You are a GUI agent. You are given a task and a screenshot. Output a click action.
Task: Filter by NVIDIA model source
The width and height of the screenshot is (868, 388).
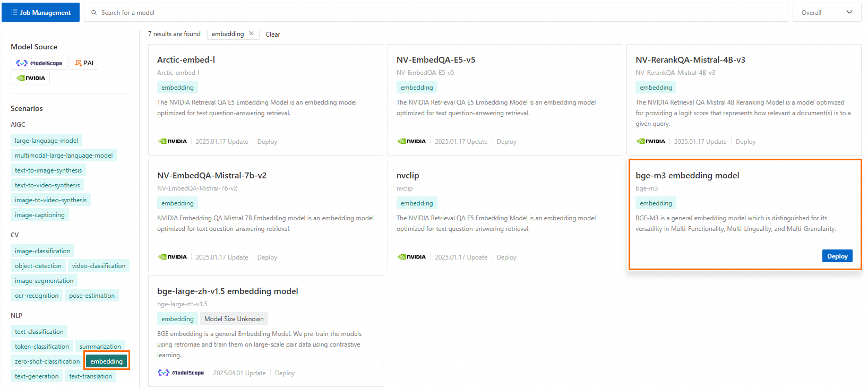pos(30,78)
